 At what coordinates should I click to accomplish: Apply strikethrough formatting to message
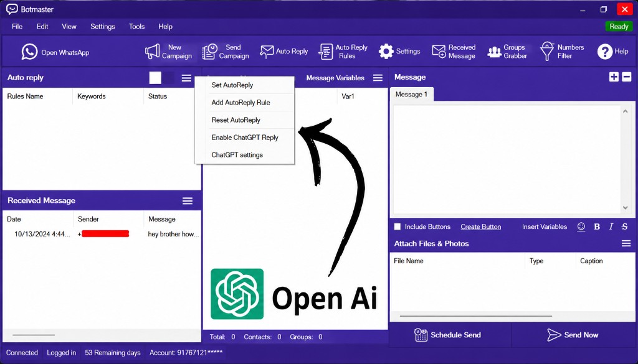(624, 226)
